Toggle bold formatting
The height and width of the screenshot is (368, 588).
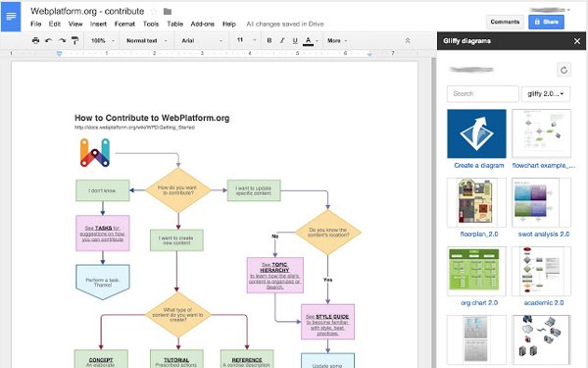tap(269, 40)
